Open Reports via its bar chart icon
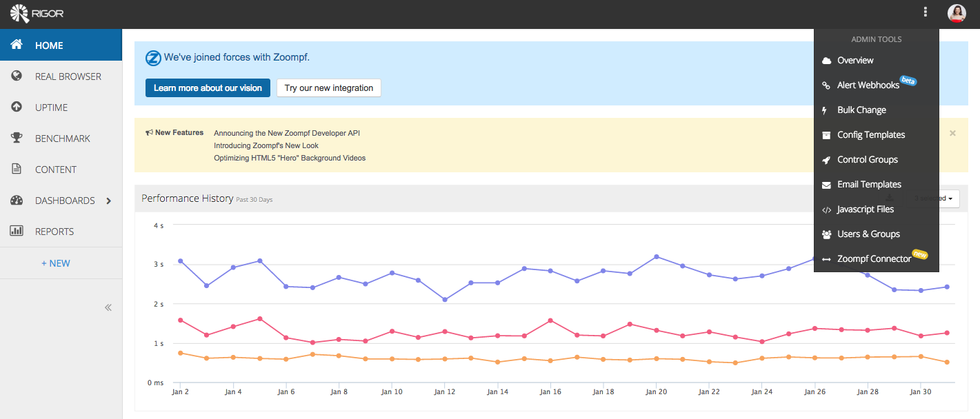The height and width of the screenshot is (419, 980). [x=17, y=231]
